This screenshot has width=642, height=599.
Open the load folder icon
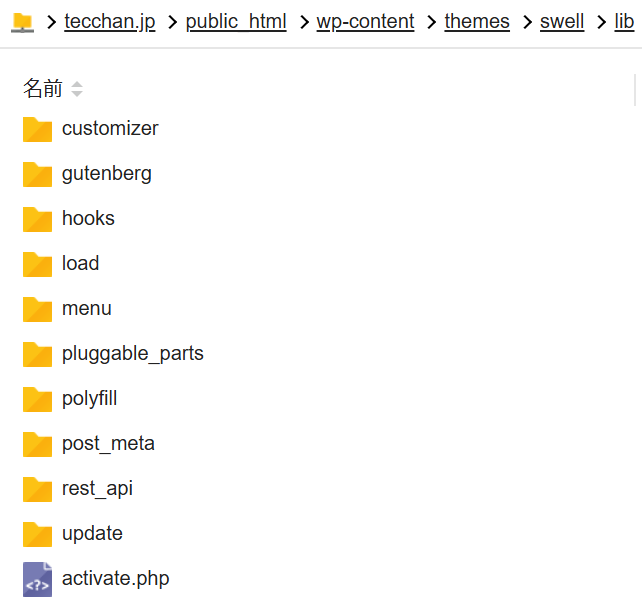coord(37,264)
